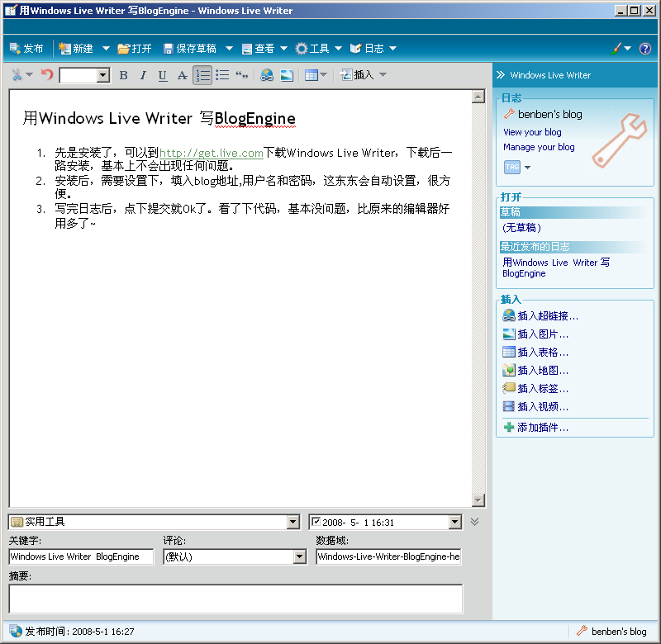Toggle the bulleted list button
661x644 pixels.
[x=222, y=75]
